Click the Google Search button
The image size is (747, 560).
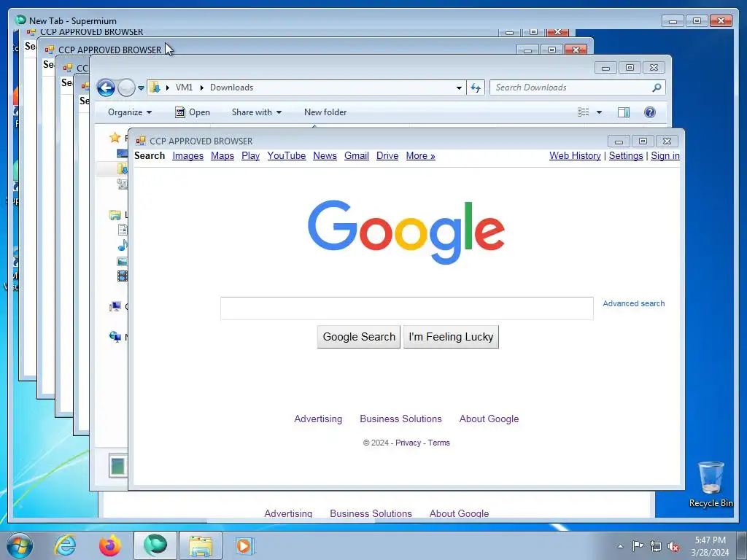click(359, 337)
